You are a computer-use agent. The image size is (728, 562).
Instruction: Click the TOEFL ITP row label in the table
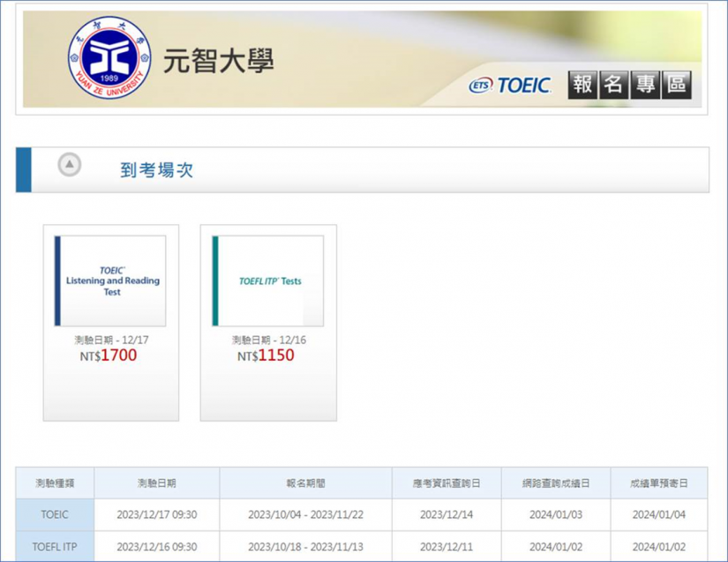coord(55,547)
